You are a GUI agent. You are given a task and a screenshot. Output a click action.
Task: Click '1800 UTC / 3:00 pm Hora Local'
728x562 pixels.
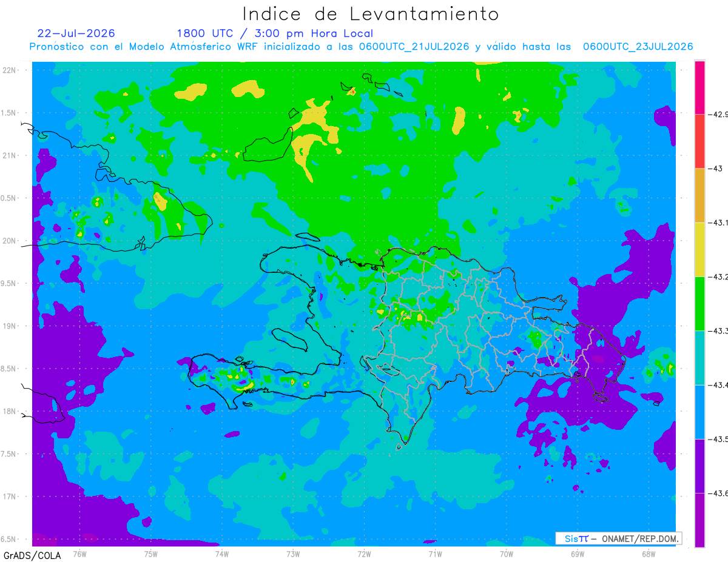tap(275, 33)
